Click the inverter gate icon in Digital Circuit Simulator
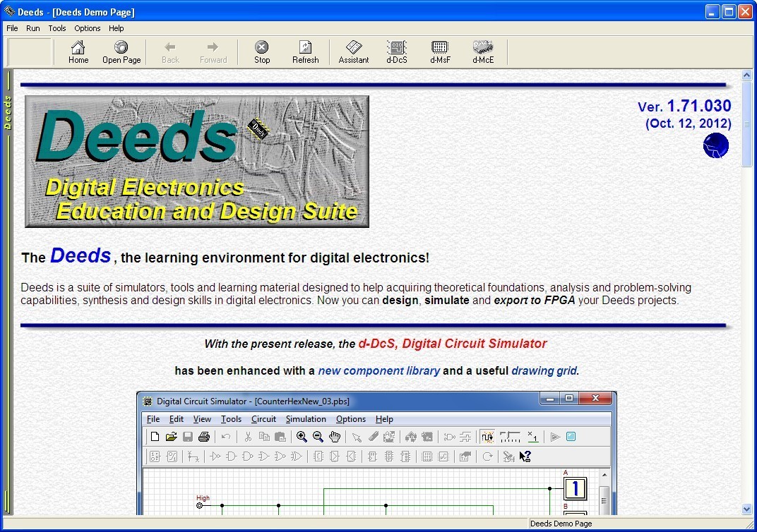The image size is (757, 532). [215, 456]
